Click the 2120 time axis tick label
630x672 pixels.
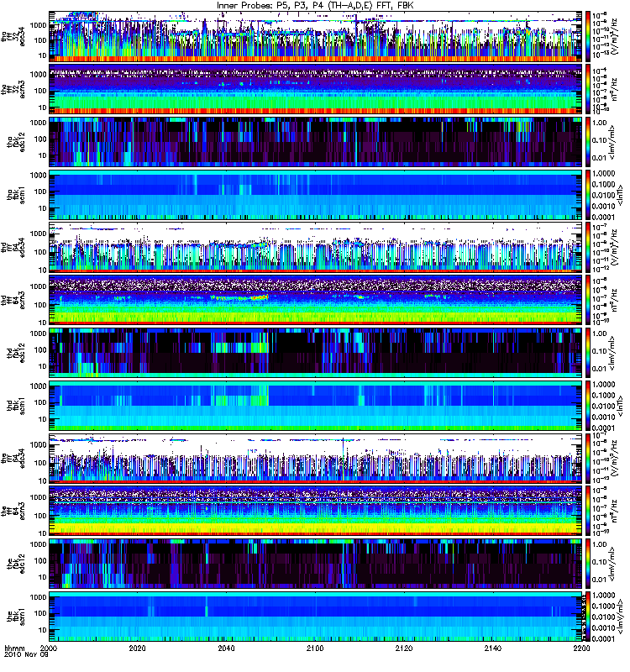click(404, 648)
